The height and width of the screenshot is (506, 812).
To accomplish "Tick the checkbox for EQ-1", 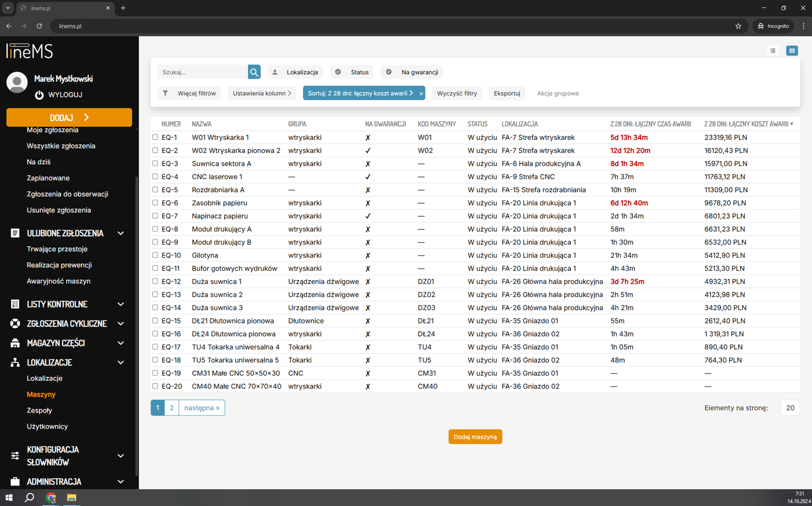I will pos(155,137).
